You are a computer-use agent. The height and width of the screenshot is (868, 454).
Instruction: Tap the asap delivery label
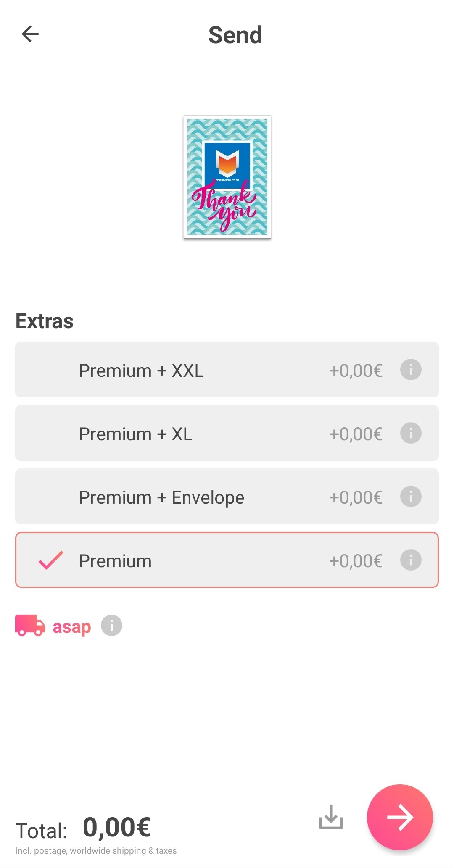pyautogui.click(x=71, y=626)
